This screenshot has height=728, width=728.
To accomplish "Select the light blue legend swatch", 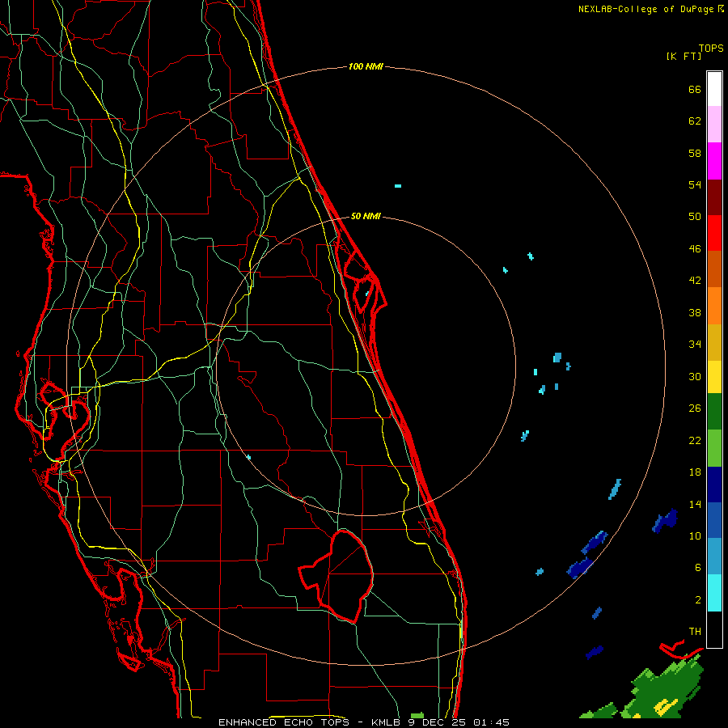I will (x=714, y=557).
